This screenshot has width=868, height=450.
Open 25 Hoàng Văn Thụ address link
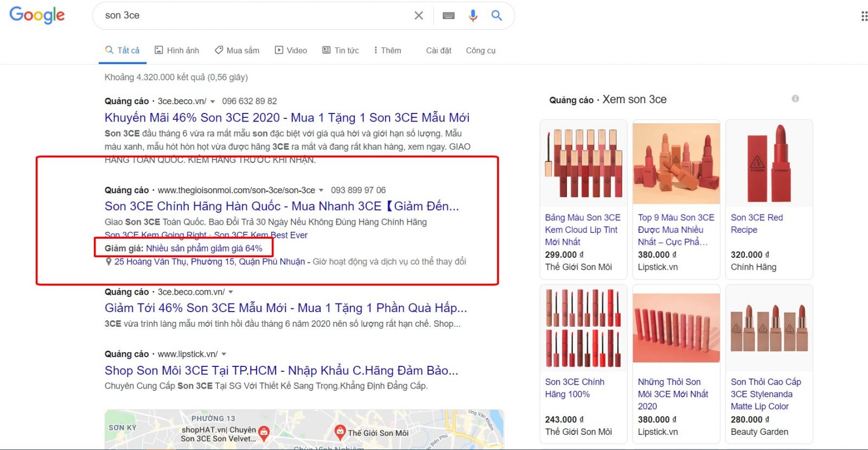click(x=209, y=262)
